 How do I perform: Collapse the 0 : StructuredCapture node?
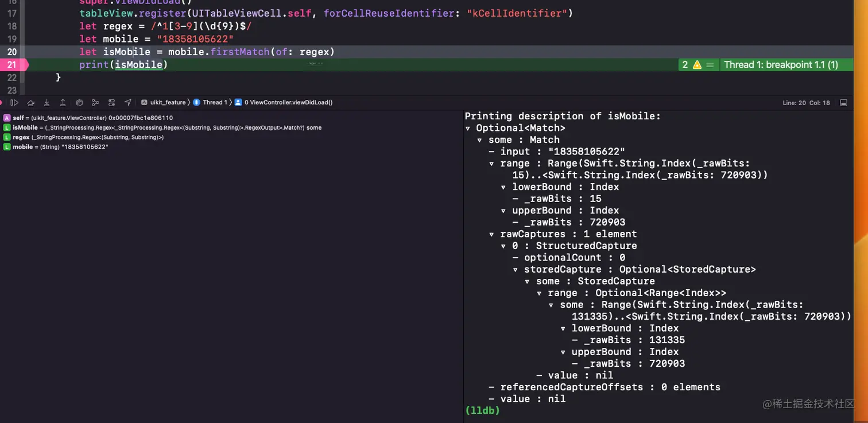[504, 246]
